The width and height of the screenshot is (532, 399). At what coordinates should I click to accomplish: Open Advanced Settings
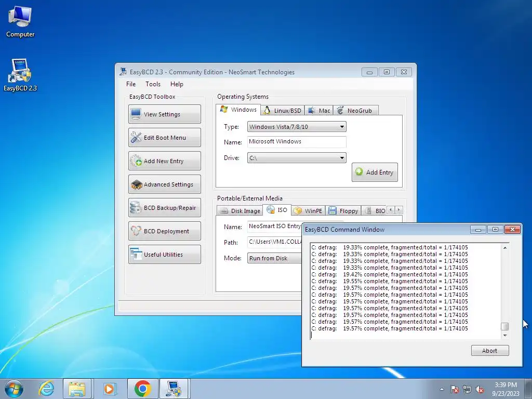pos(165,184)
